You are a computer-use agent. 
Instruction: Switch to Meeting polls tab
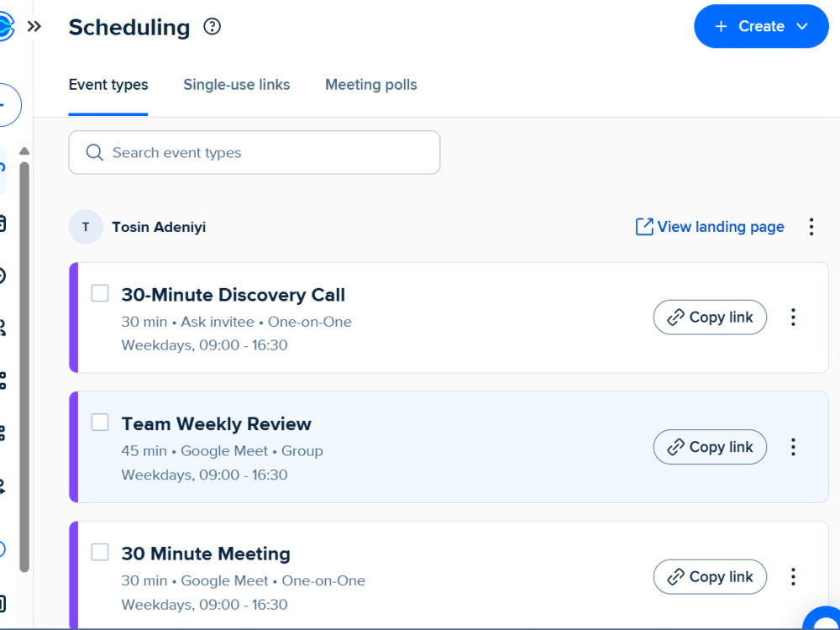coord(370,85)
